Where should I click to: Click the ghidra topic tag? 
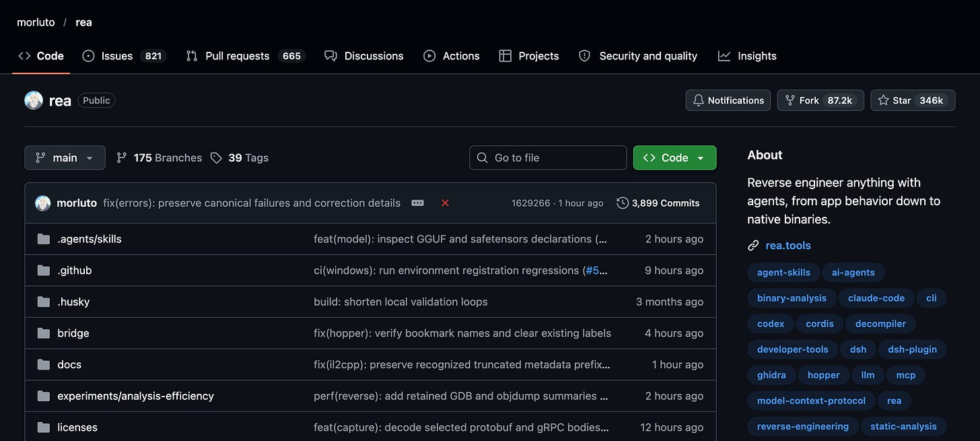tap(771, 375)
